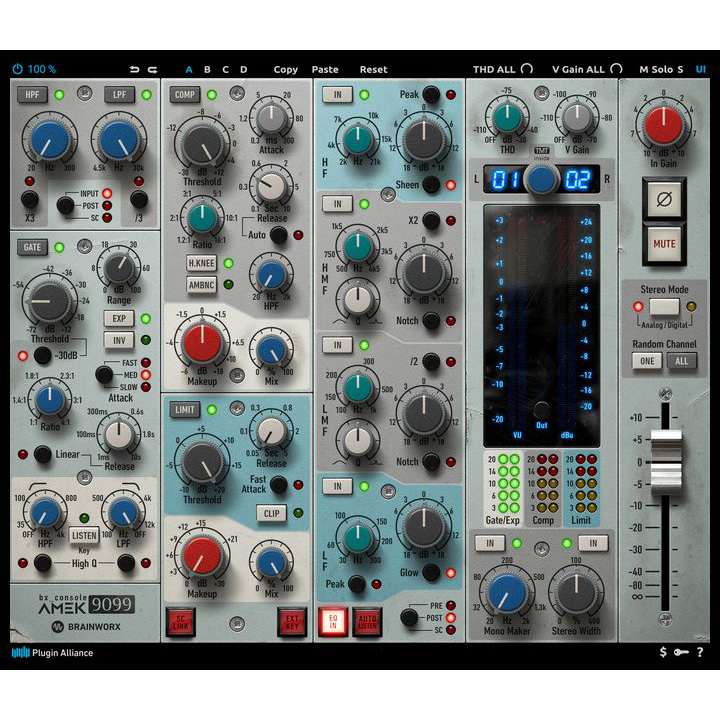Toggle the GATE section button
The width and height of the screenshot is (720, 720).
pyautogui.click(x=32, y=248)
